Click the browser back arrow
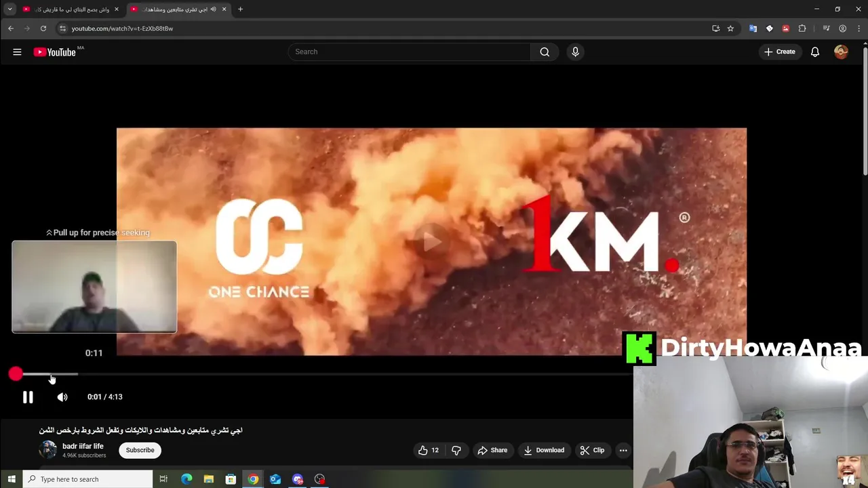The height and width of the screenshot is (488, 868). [11, 28]
